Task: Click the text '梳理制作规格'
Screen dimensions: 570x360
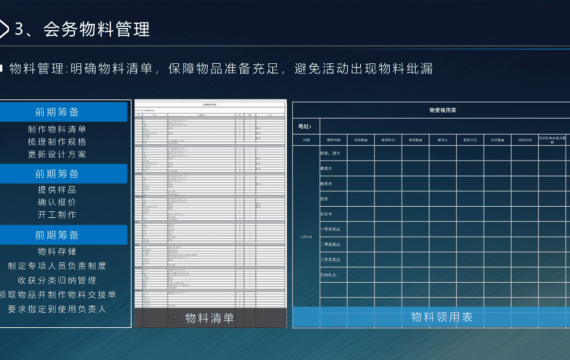Action: click(57, 142)
